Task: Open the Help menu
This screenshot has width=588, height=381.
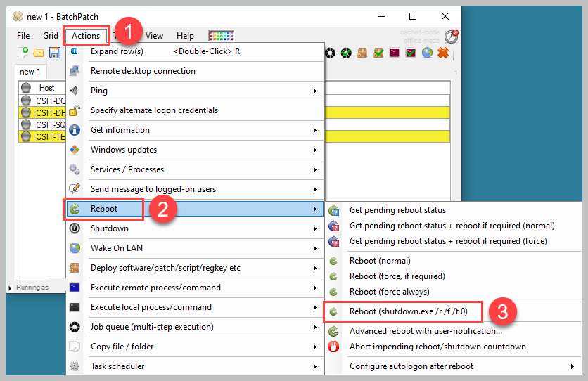Action: coord(185,36)
